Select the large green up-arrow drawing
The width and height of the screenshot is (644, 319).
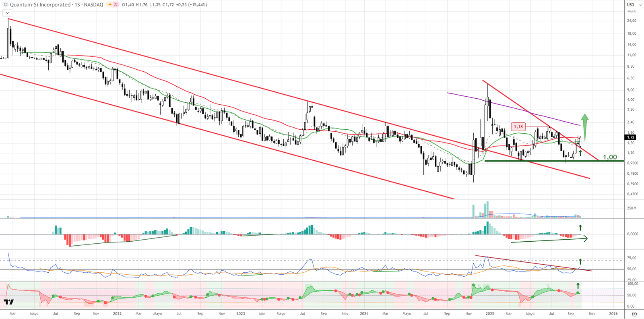[x=585, y=126]
